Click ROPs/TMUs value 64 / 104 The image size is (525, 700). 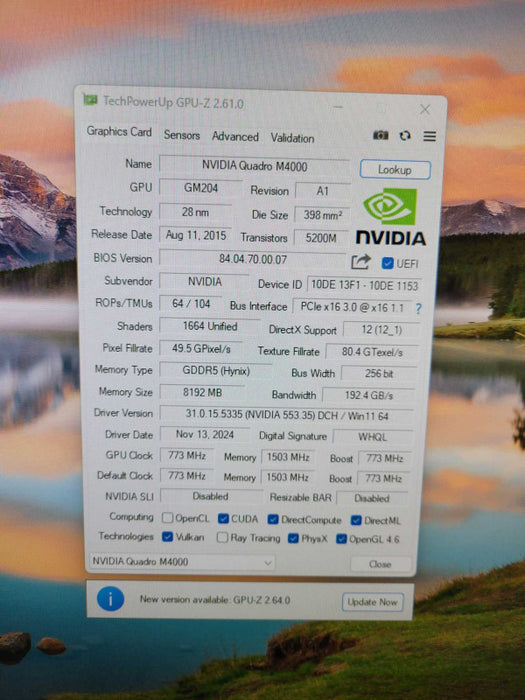(x=191, y=304)
